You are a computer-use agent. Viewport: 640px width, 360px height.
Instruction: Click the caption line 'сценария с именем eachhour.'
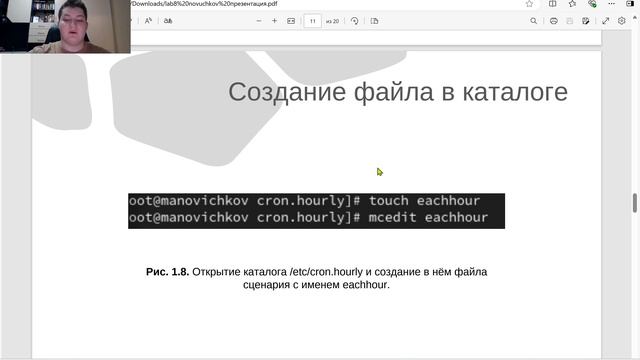pos(316,284)
